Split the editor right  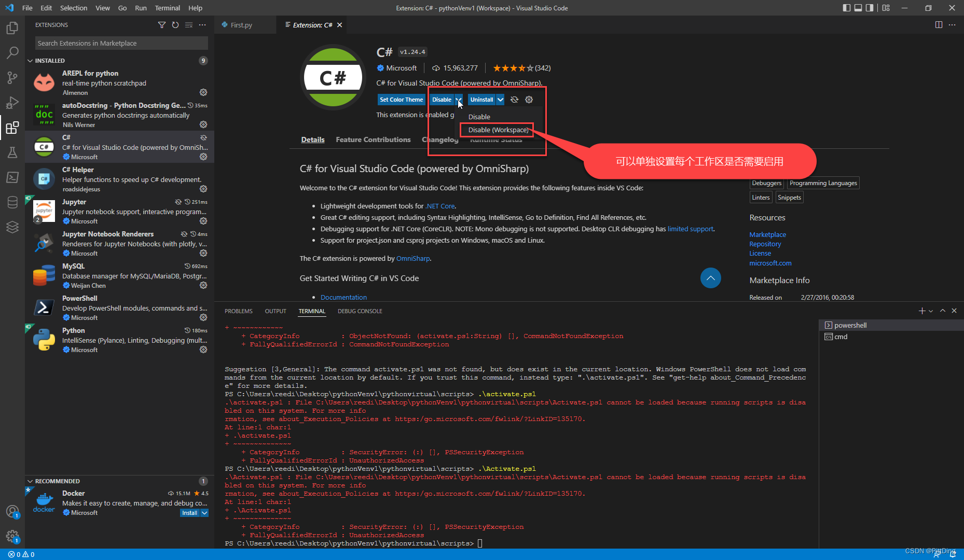coord(939,25)
